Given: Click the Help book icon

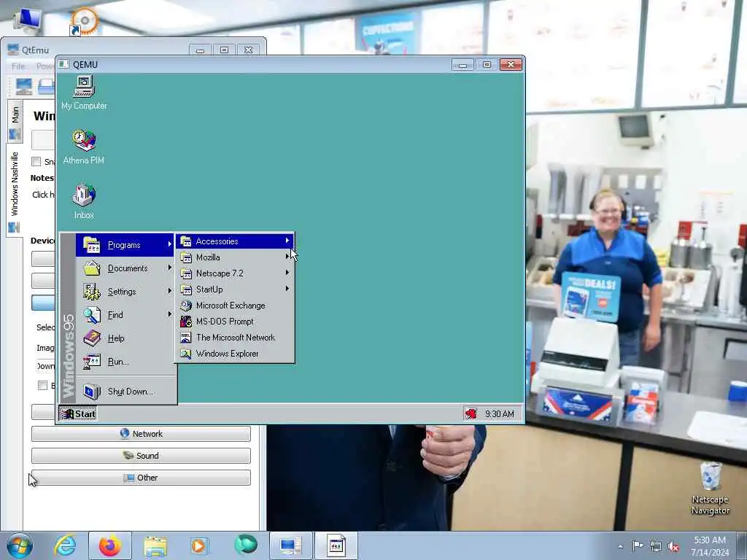Looking at the screenshot, I should [x=91, y=338].
